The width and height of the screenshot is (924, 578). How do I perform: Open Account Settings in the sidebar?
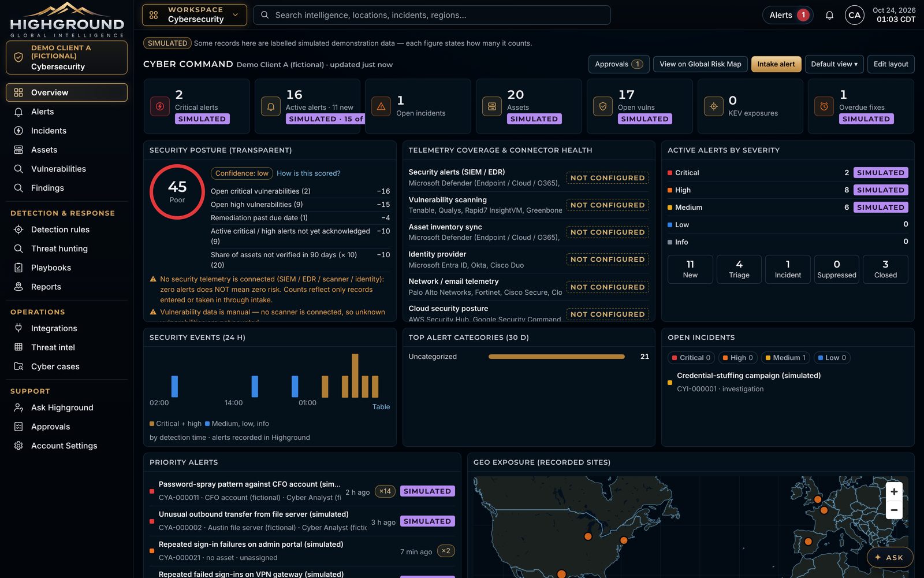click(66, 446)
